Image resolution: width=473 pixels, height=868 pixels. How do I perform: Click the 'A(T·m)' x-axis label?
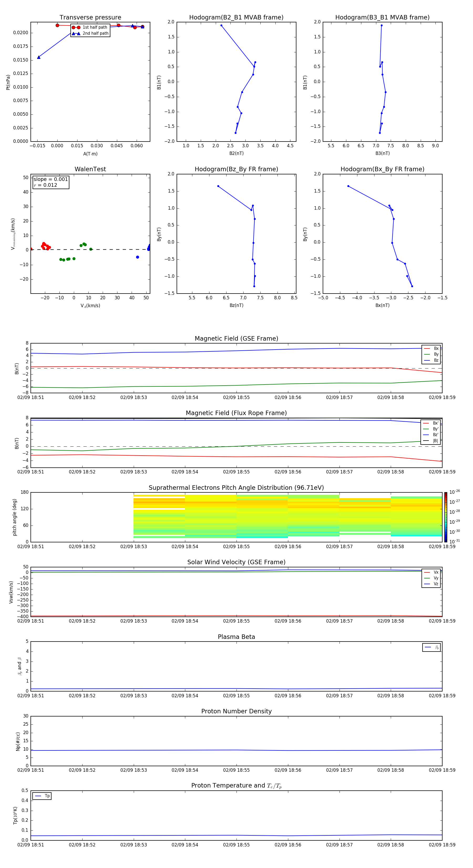(x=90, y=154)
